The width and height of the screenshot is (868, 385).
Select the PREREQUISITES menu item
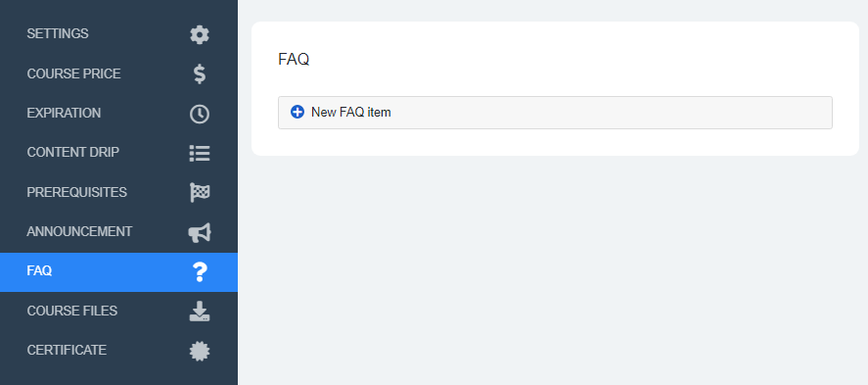coord(118,192)
